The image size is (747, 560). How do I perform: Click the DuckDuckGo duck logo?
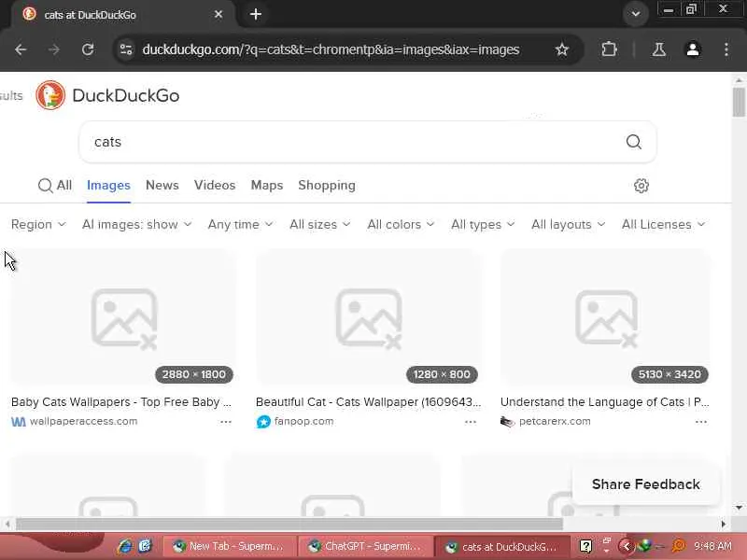50,95
